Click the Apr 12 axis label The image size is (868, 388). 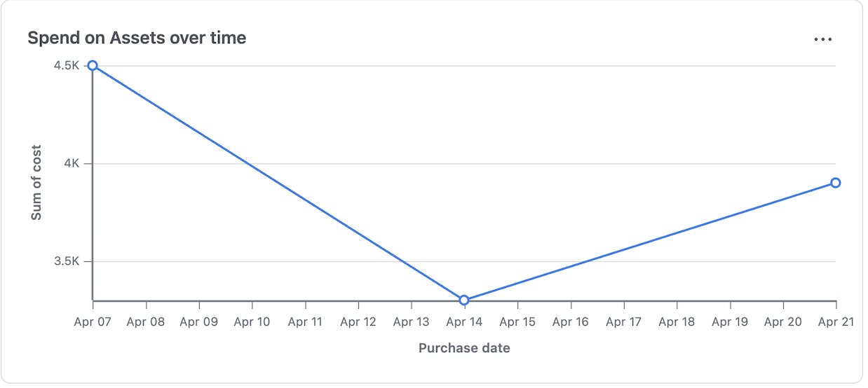(x=358, y=322)
